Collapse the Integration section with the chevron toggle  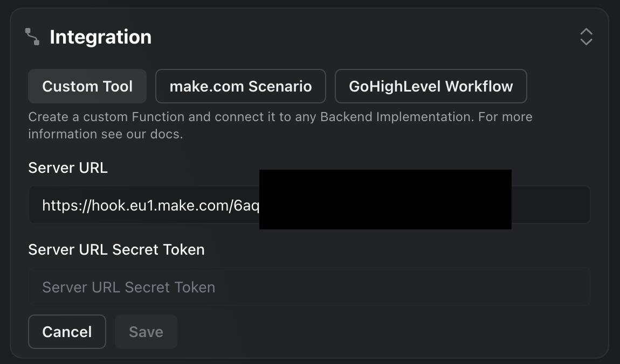(x=586, y=37)
